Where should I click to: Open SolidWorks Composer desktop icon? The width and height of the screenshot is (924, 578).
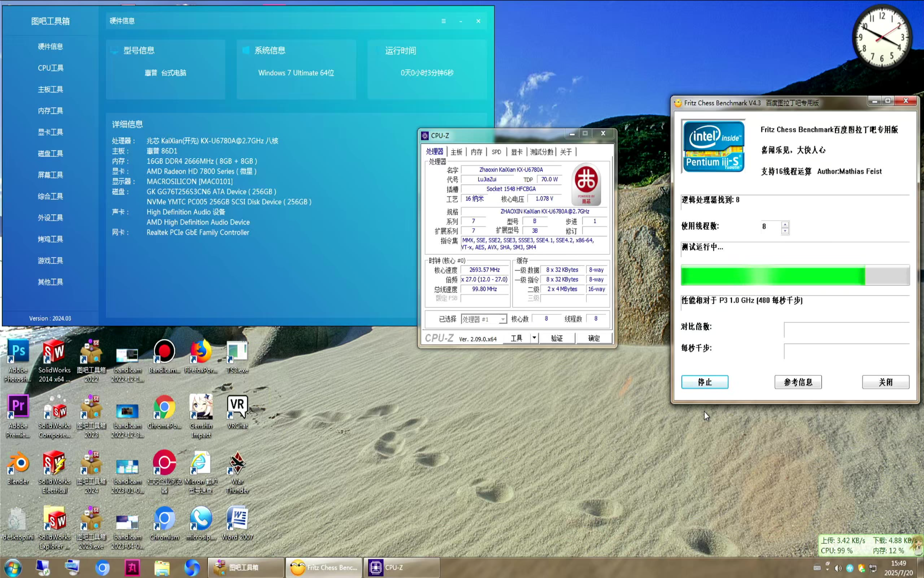click(54, 416)
